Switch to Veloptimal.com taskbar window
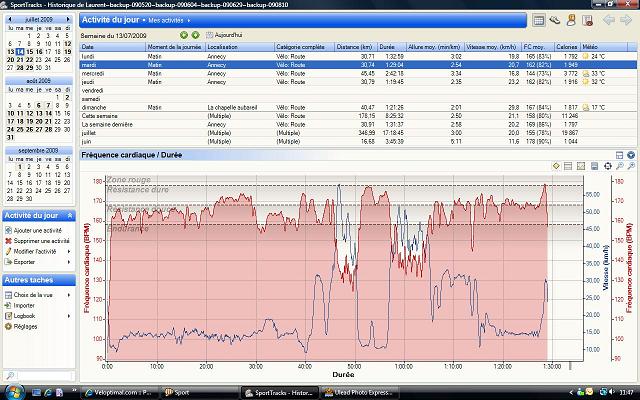Viewport: 640px width, 400px height. (x=119, y=393)
